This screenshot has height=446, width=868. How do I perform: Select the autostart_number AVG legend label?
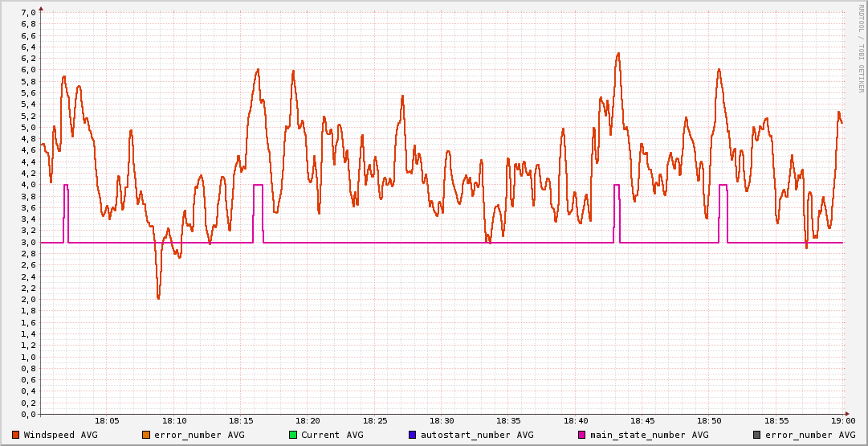pos(477,435)
